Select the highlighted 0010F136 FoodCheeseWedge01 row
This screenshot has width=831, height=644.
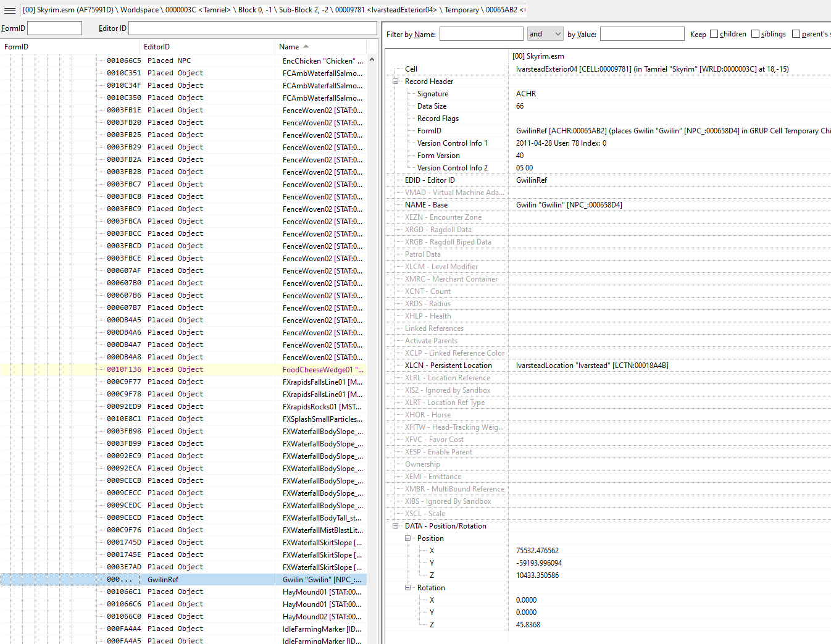point(183,369)
